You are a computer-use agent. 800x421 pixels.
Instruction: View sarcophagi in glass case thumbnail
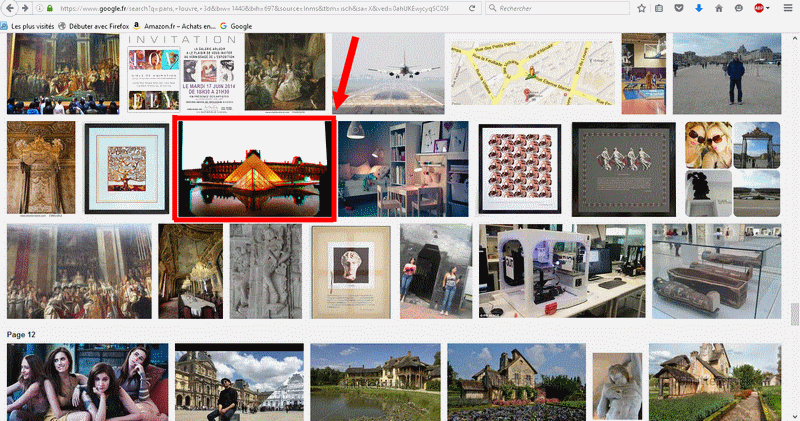click(x=716, y=271)
